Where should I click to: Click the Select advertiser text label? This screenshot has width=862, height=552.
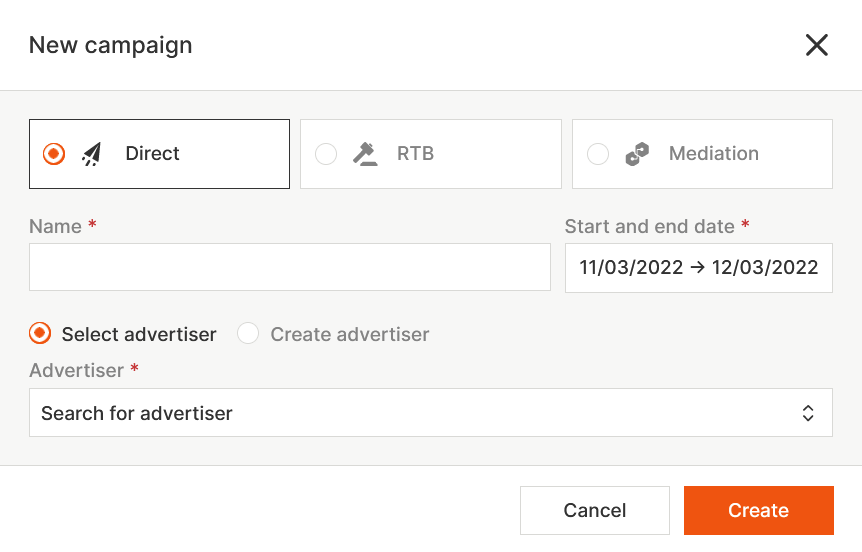[x=139, y=334]
